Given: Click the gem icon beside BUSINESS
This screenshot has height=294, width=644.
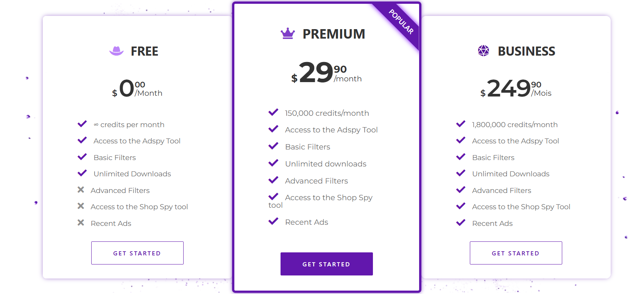Looking at the screenshot, I should pos(483,51).
